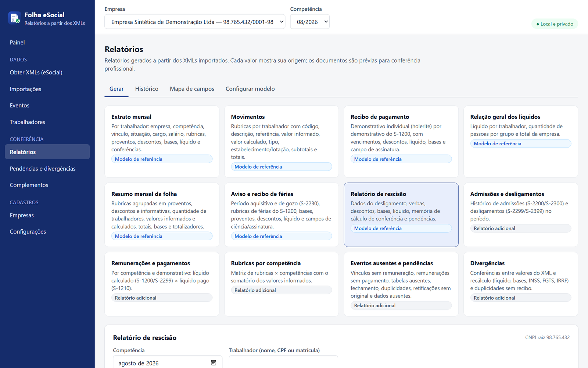Switch to the Gerar tab
This screenshot has height=368, width=588.
(x=116, y=89)
